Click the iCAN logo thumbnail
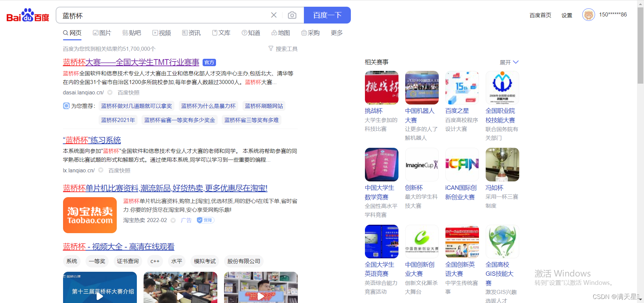644x303 pixels. [x=462, y=165]
